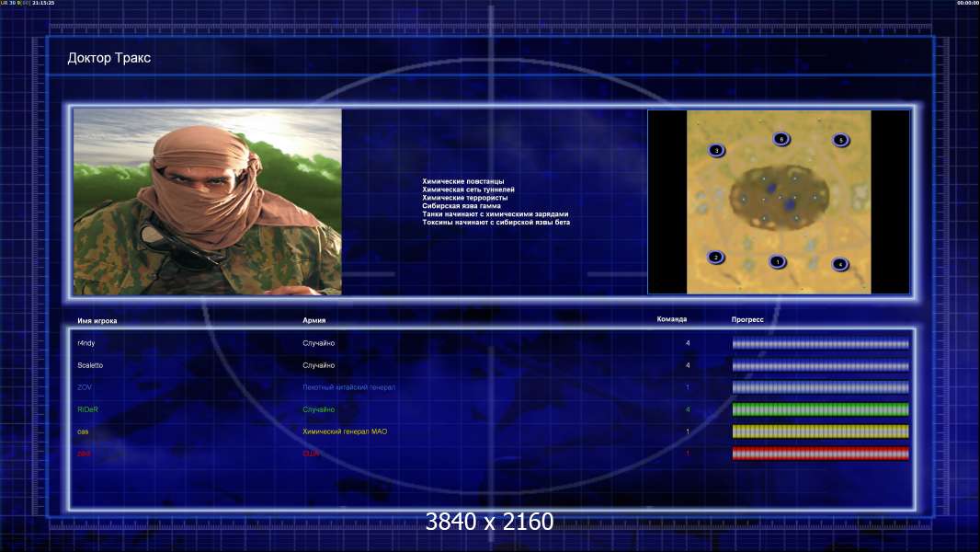Click Пехотный китайский генерал army text
980x552 pixels.
click(348, 387)
